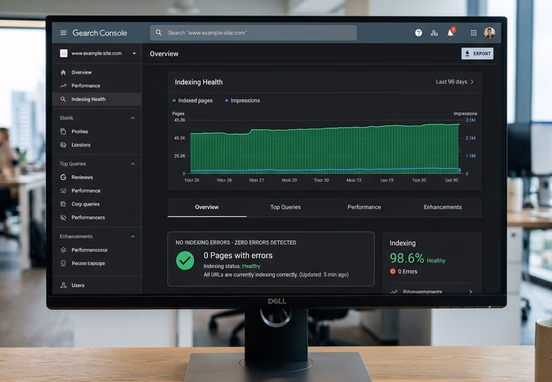The height and width of the screenshot is (382, 552).
Task: Click the Indexing Health magnifier icon
Action: click(63, 99)
